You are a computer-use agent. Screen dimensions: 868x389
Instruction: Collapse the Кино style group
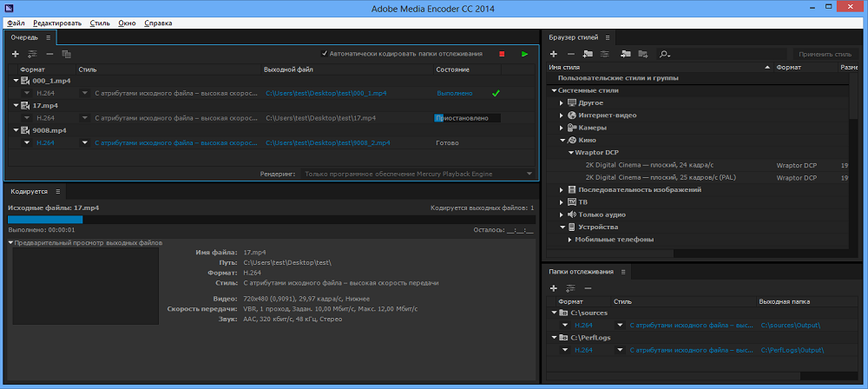562,140
